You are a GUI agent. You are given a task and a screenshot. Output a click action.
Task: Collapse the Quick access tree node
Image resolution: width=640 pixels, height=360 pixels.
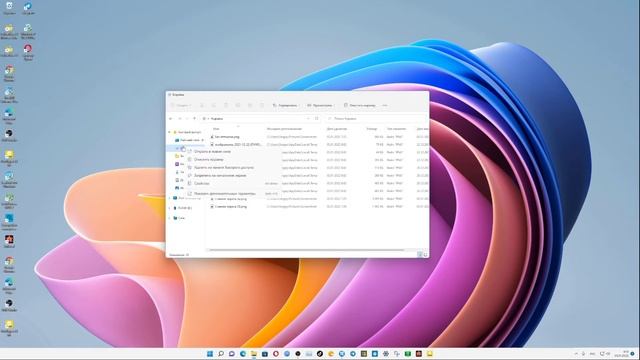tap(169, 132)
